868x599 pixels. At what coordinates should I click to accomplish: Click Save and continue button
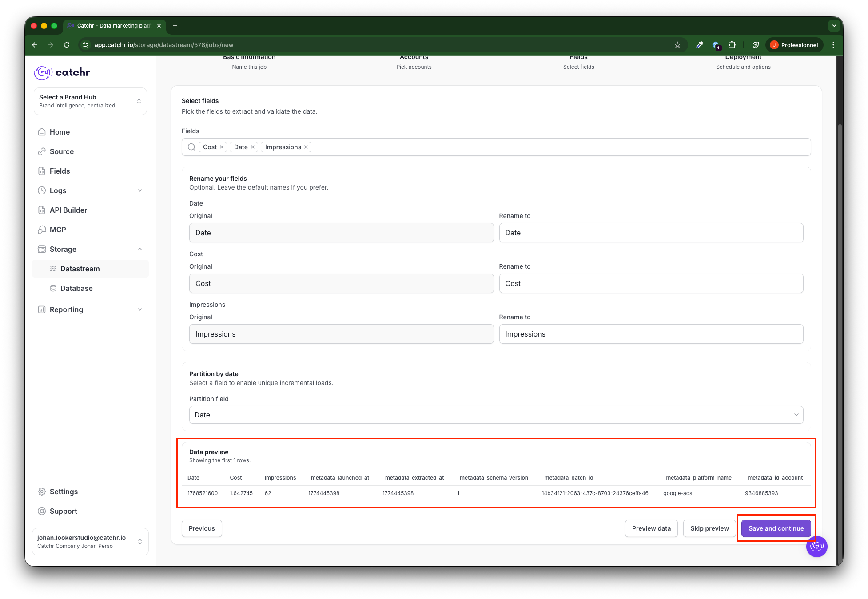pos(776,528)
